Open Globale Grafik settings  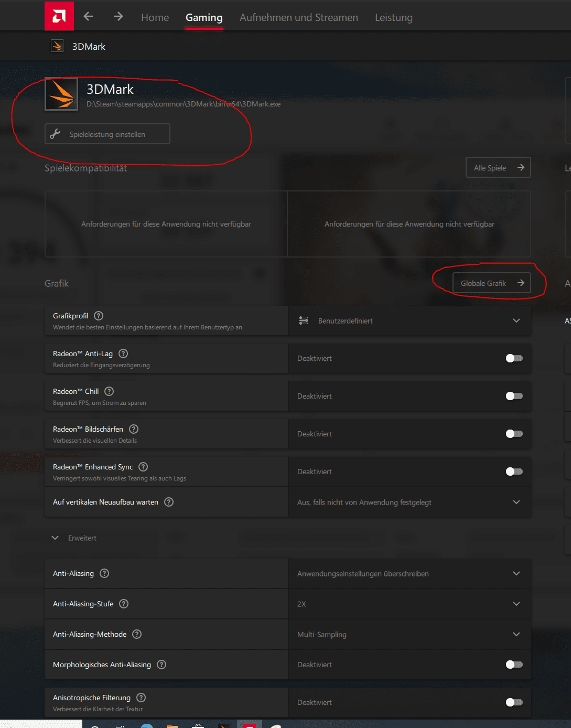point(492,283)
